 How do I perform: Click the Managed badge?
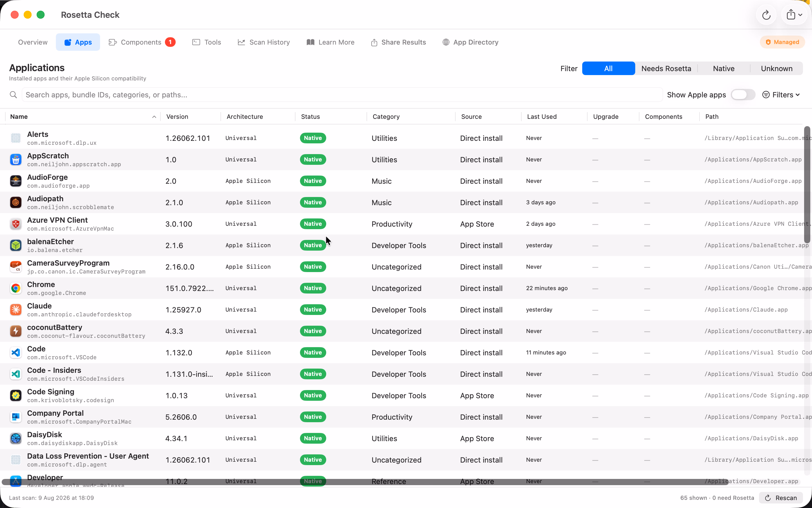click(x=782, y=42)
